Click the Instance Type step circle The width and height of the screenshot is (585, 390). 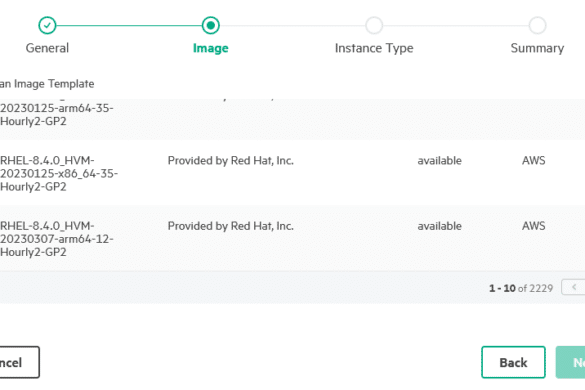click(374, 25)
